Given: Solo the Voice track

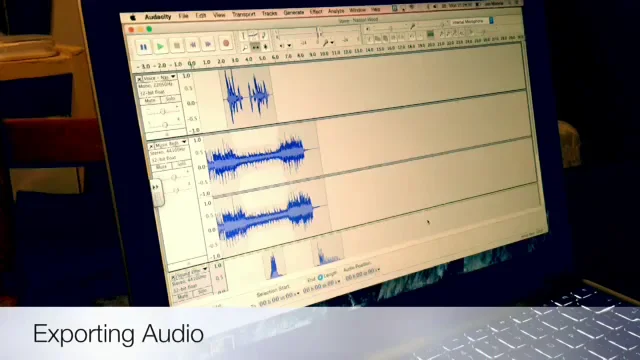Looking at the screenshot, I should [170, 99].
